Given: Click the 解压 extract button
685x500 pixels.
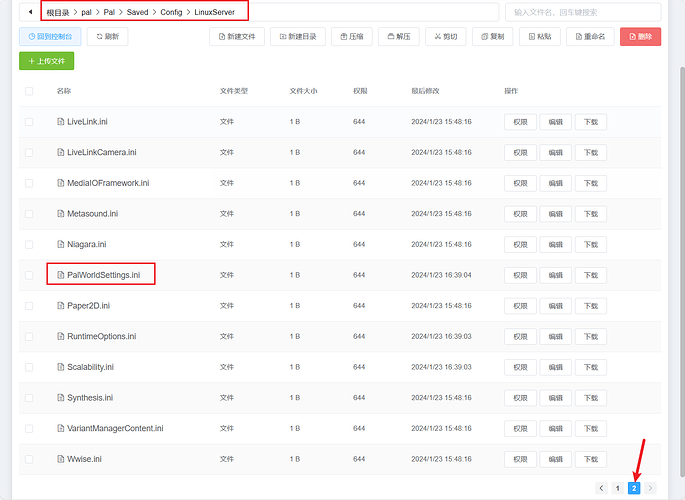Looking at the screenshot, I should tap(398, 36).
